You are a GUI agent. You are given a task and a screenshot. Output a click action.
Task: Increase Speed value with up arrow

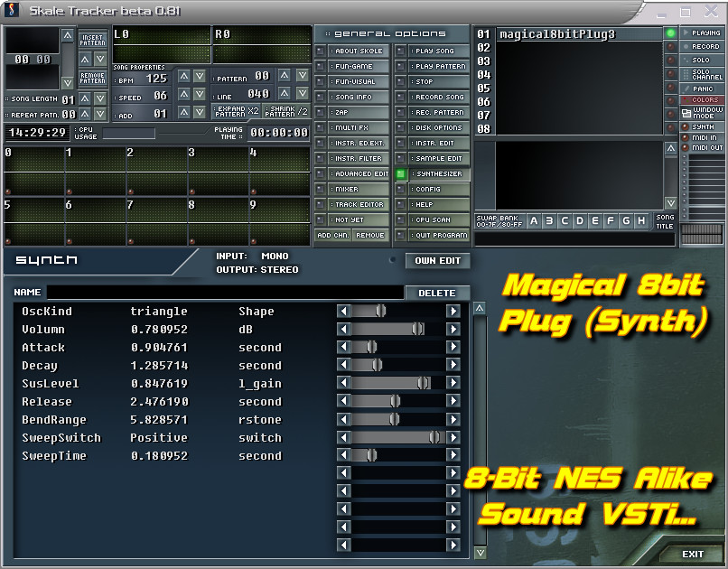point(184,94)
